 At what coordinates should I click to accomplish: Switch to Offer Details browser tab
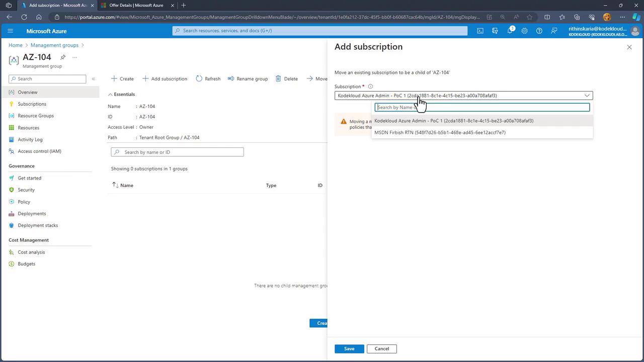click(136, 6)
